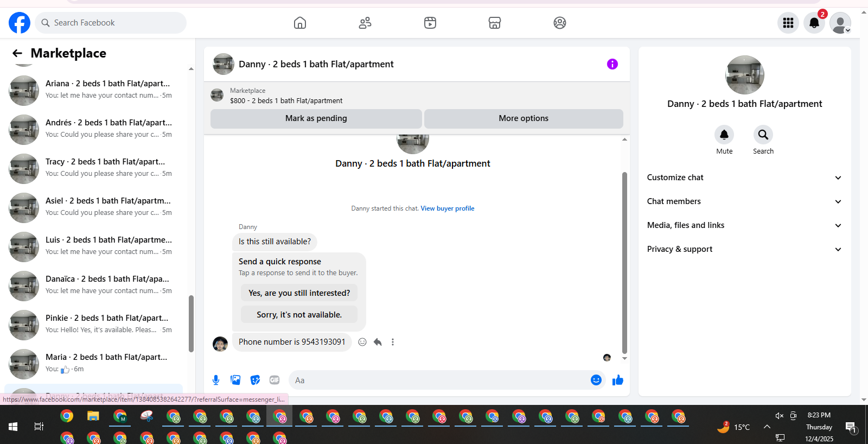Attach a photo using the image icon
Image resolution: width=868 pixels, height=444 pixels.
coord(235,380)
